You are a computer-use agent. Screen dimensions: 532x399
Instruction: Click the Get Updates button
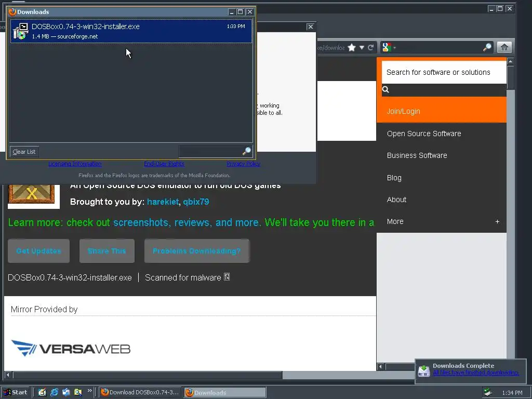point(38,251)
